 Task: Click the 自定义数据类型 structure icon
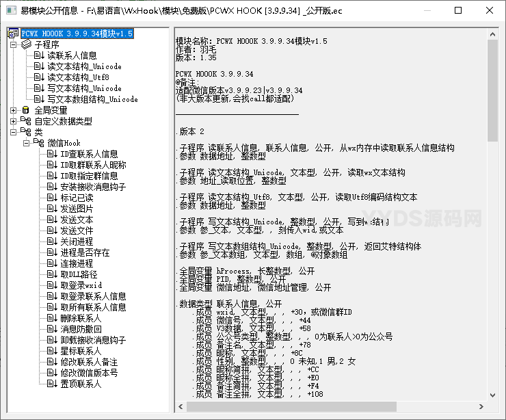26,121
